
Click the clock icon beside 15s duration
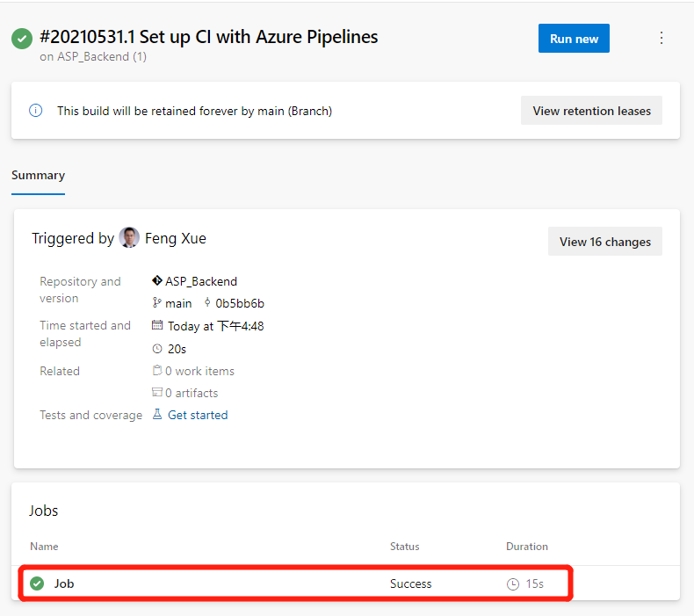click(512, 584)
